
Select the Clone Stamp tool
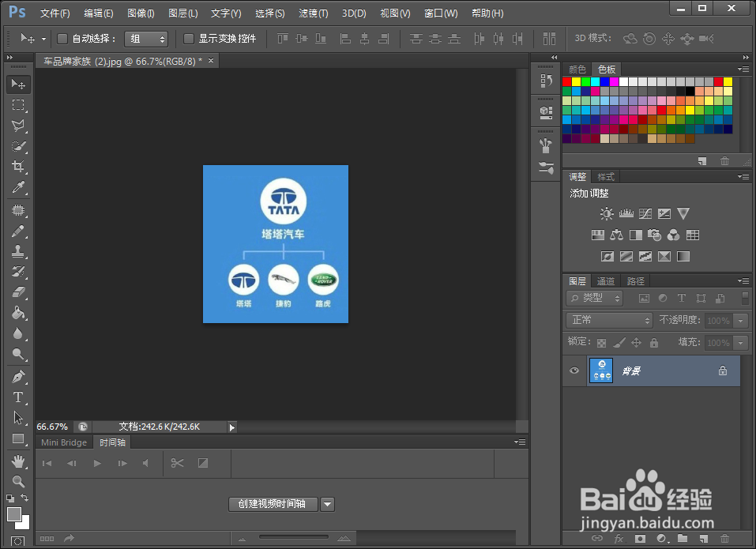click(x=18, y=251)
